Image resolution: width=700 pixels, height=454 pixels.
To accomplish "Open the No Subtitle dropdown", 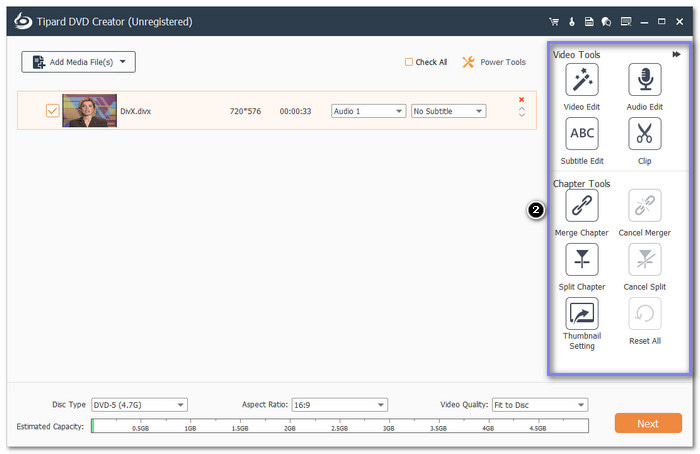I will pyautogui.click(x=448, y=111).
